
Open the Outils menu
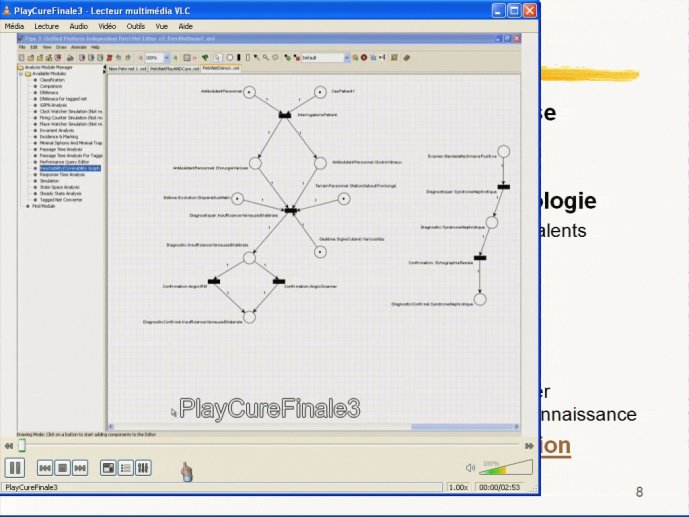136,26
